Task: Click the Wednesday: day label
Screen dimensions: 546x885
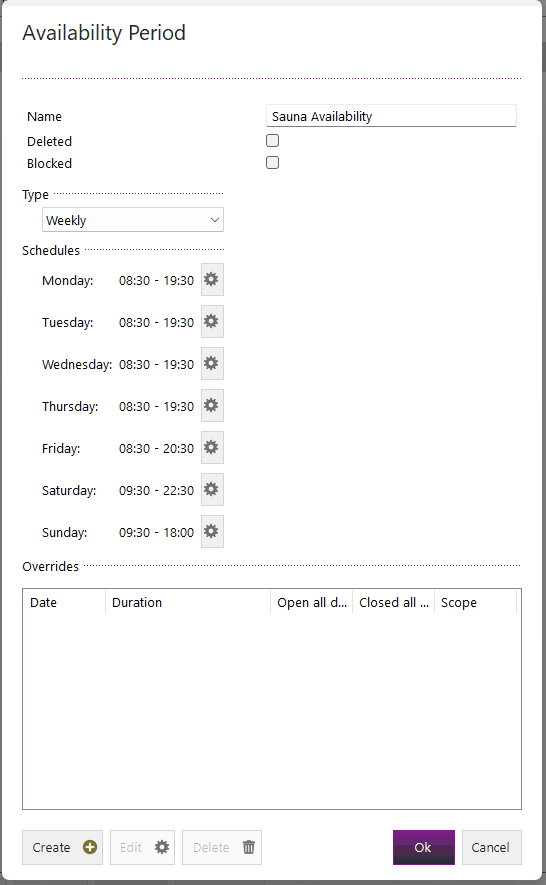Action: tap(77, 365)
